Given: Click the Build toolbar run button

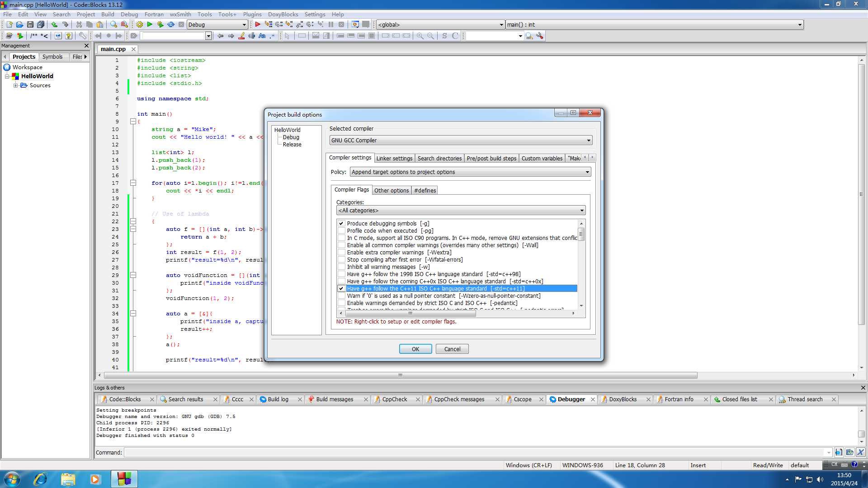Looking at the screenshot, I should [x=149, y=24].
